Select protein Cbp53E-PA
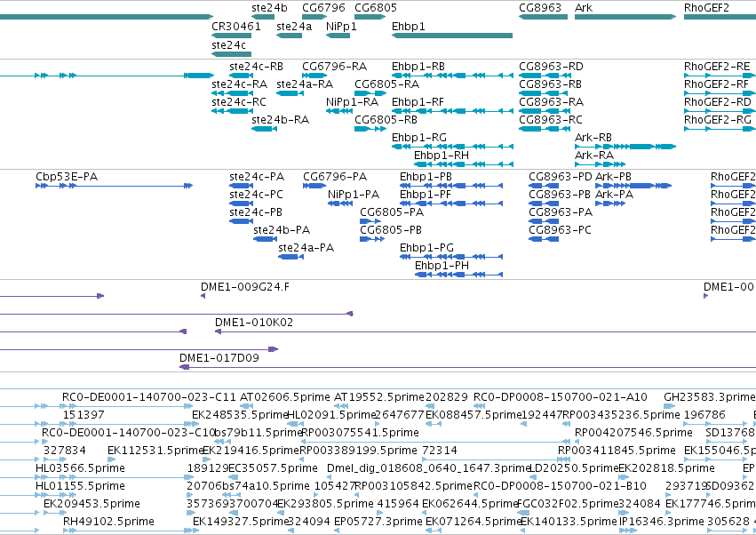This screenshot has width=756, height=535. pos(67,177)
